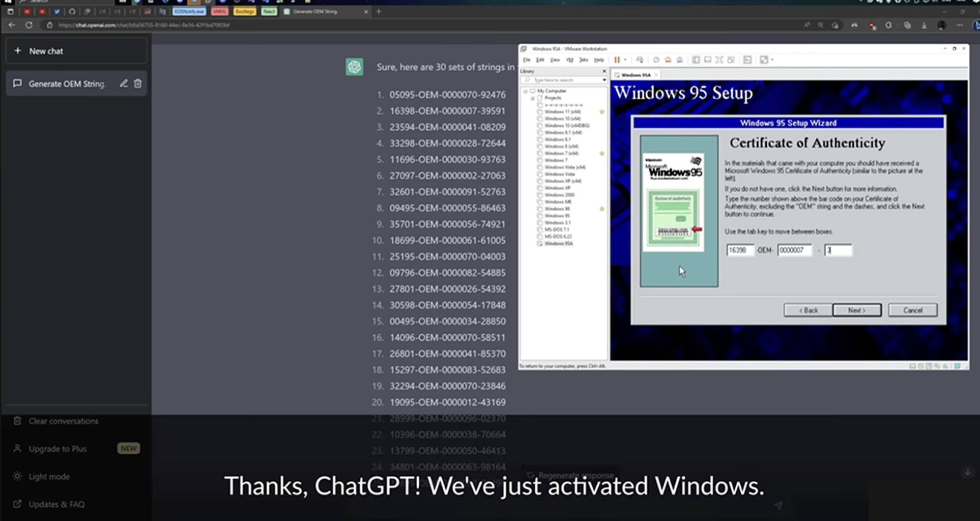
Task: Select key 05095-OEM-0000070-92476 in chat list
Action: tap(448, 95)
